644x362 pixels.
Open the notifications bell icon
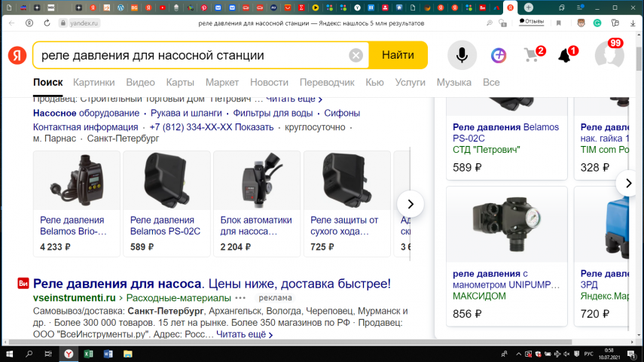(566, 55)
